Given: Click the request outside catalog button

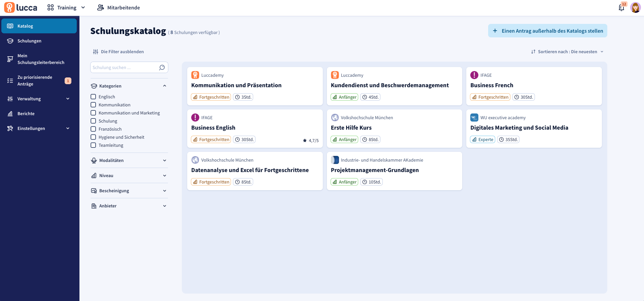Looking at the screenshot, I should click(547, 31).
